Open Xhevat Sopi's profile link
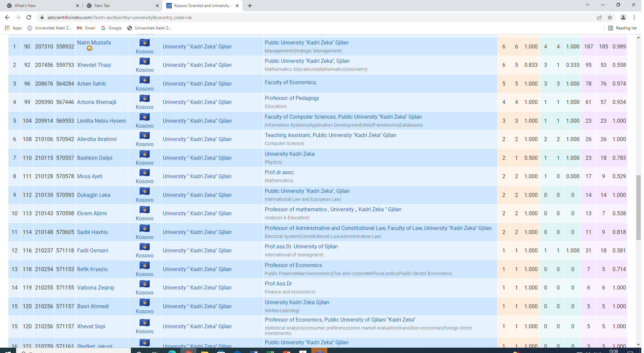This screenshot has width=644, height=353. [x=91, y=327]
